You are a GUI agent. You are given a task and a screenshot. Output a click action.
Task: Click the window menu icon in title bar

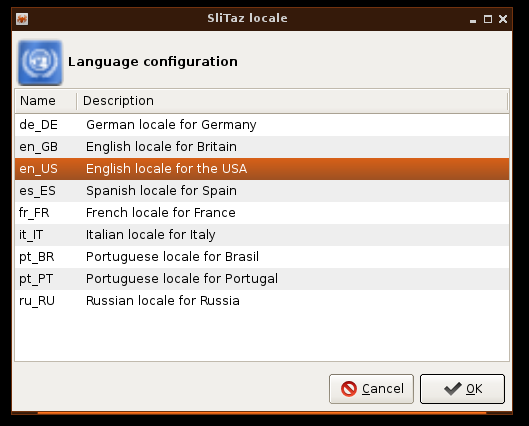tap(22, 19)
